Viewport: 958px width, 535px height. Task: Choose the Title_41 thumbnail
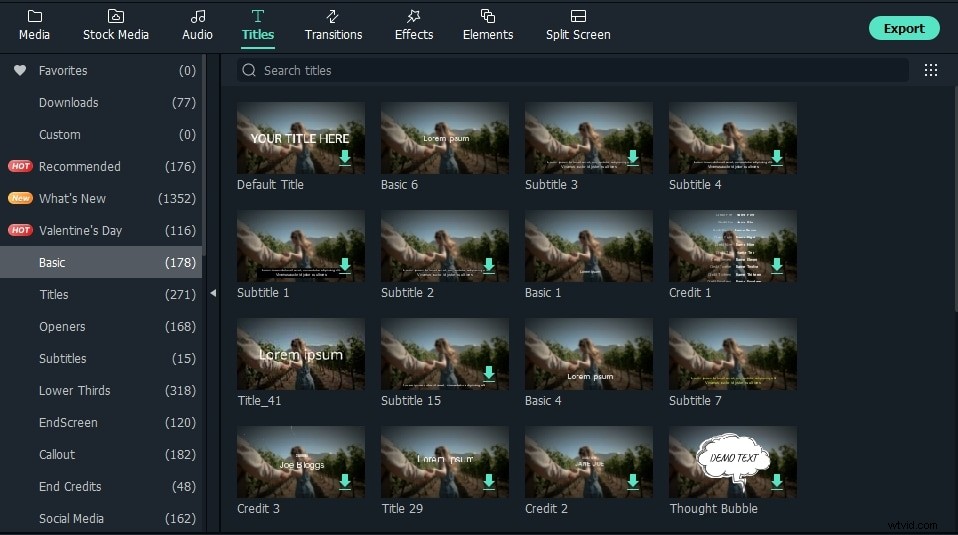click(301, 354)
